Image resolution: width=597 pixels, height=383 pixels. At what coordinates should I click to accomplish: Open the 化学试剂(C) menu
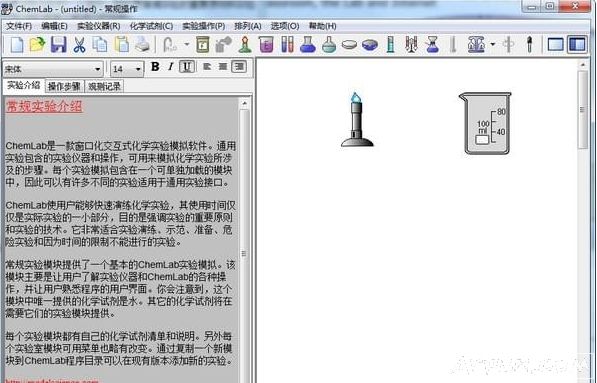pos(151,26)
